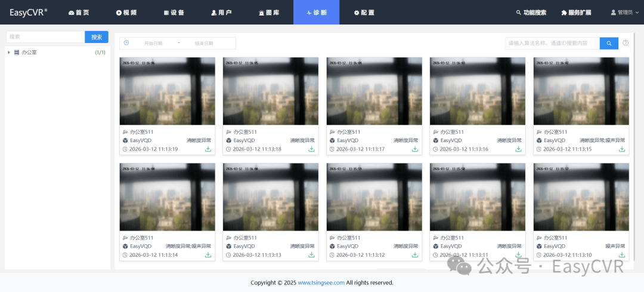Go to the 配置 settings tab

point(364,12)
